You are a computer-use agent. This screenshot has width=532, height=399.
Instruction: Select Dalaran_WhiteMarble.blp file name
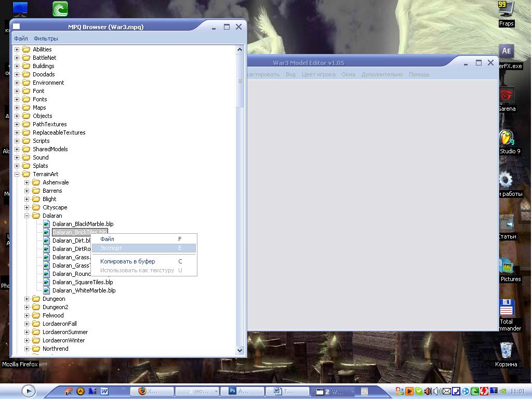[84, 290]
